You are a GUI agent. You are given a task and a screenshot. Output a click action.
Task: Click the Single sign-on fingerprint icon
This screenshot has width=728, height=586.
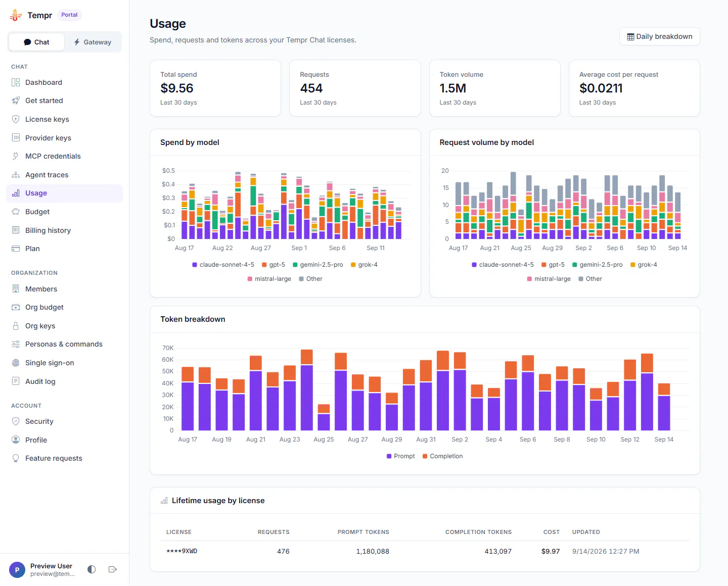16,363
